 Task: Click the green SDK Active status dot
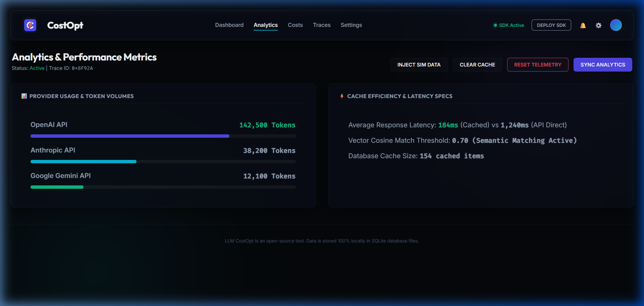tap(495, 25)
